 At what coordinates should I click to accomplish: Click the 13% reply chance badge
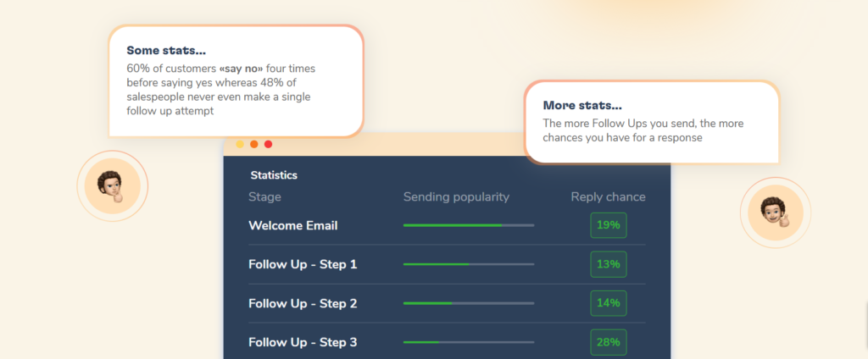coord(609,264)
